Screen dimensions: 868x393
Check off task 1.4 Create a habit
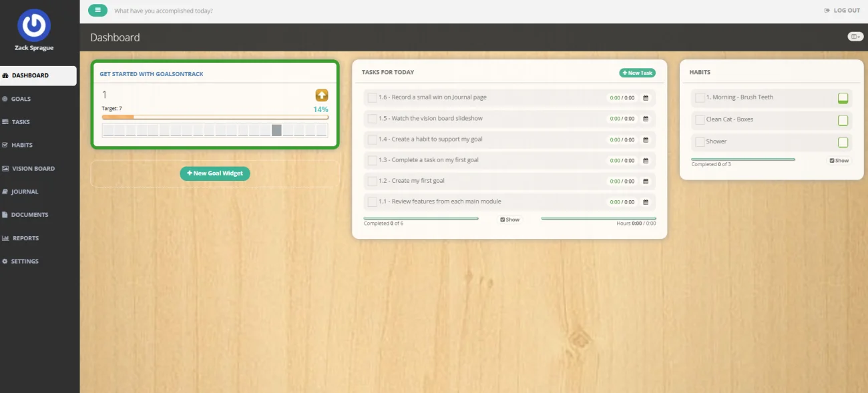pos(373,139)
